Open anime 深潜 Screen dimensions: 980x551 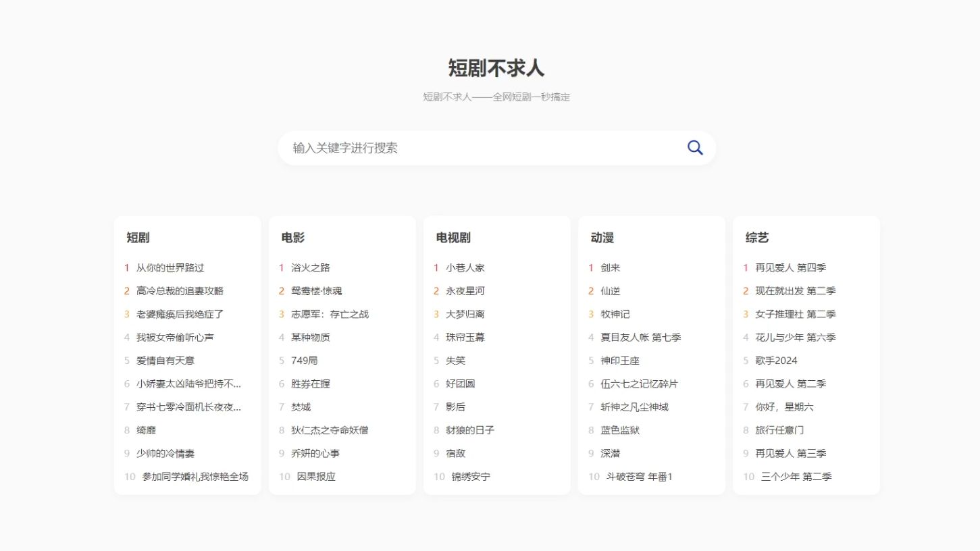(x=611, y=454)
